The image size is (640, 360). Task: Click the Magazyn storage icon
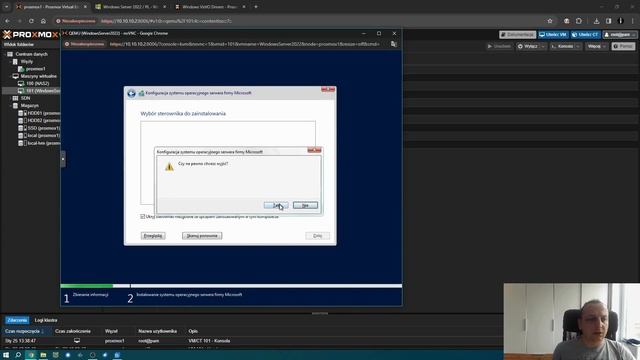point(15,106)
